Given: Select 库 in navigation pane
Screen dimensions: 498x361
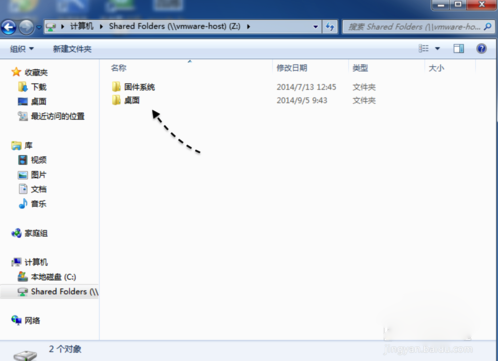Looking at the screenshot, I should point(28,145).
